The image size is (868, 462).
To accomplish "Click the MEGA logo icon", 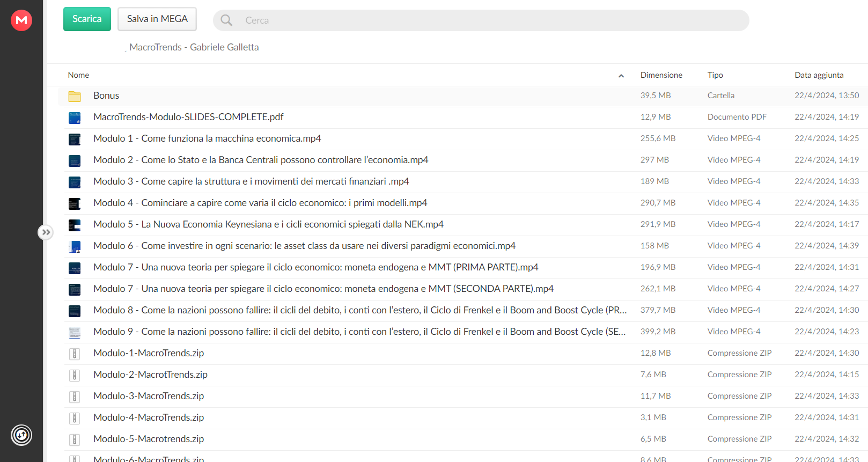I will click(21, 20).
